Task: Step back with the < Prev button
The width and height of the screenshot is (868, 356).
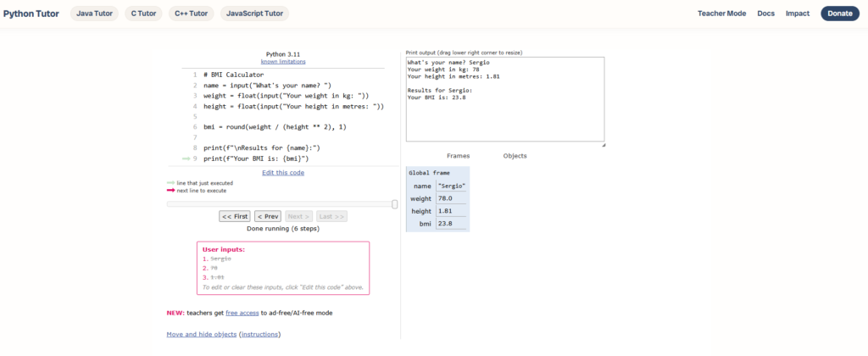Action: [268, 216]
